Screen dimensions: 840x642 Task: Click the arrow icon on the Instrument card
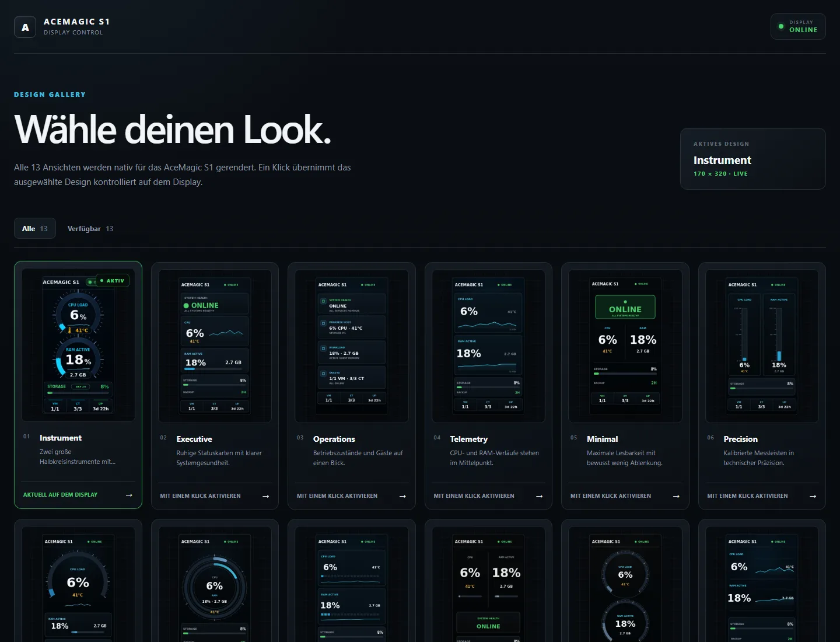coord(129,495)
